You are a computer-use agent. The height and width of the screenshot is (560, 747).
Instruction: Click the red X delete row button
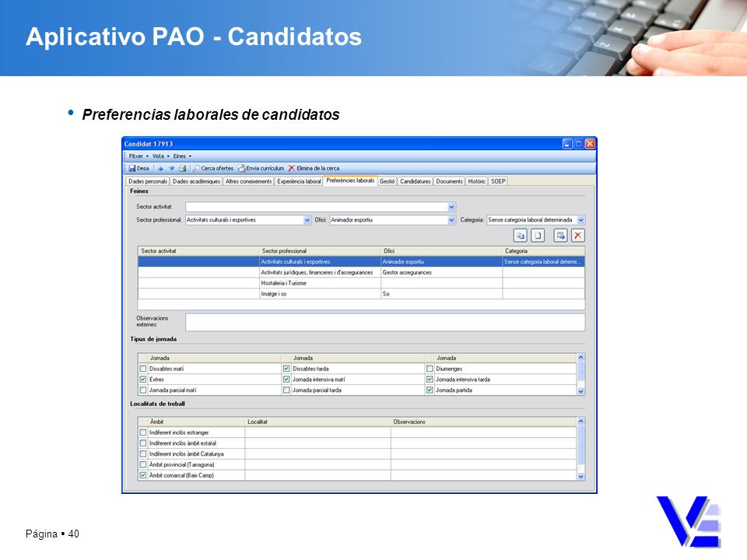coord(577,235)
